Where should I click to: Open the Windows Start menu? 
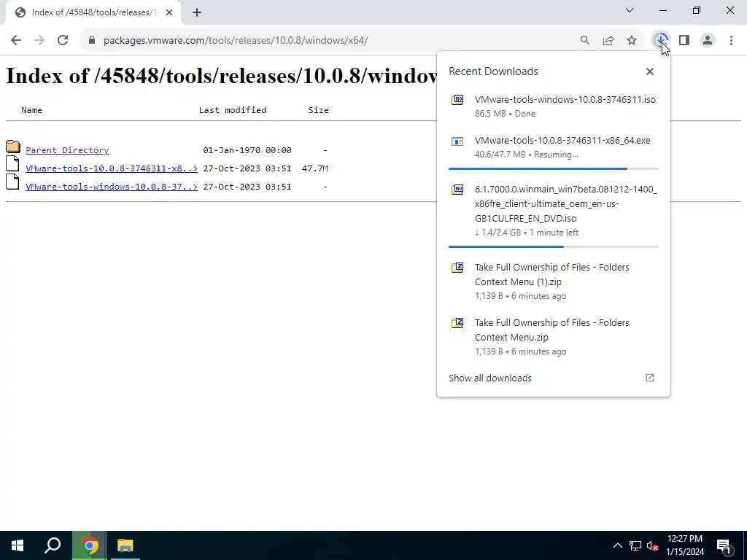18,545
